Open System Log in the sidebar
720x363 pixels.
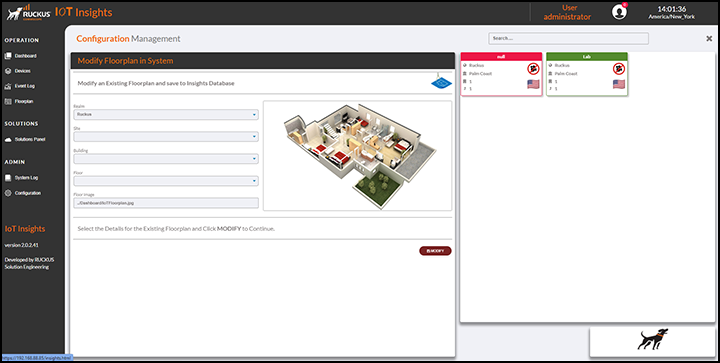coord(26,178)
